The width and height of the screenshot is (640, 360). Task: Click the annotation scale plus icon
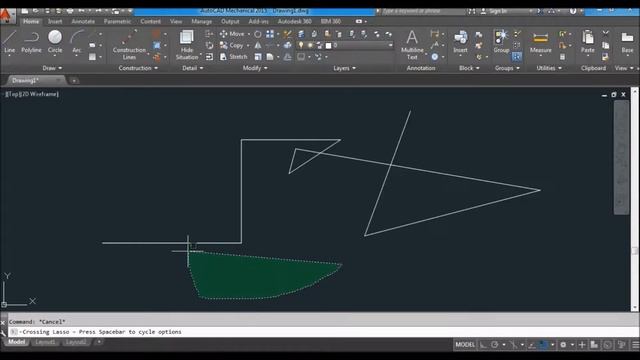coord(582,345)
